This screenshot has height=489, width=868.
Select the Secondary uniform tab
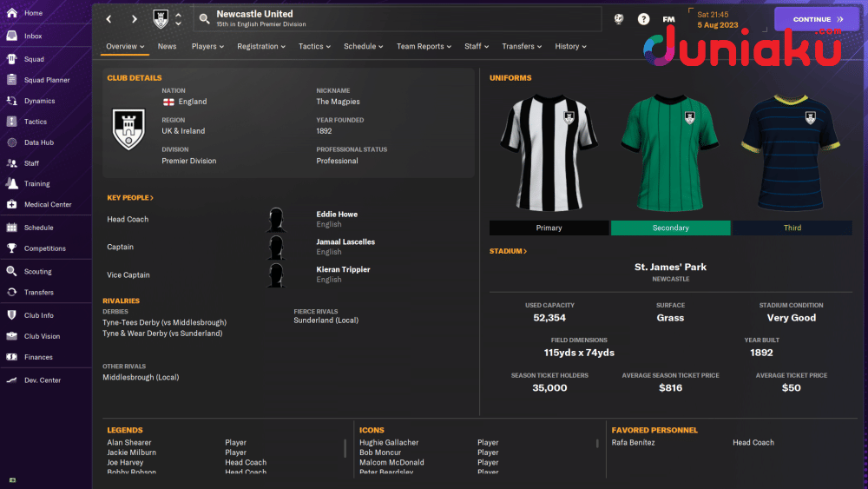(x=670, y=228)
